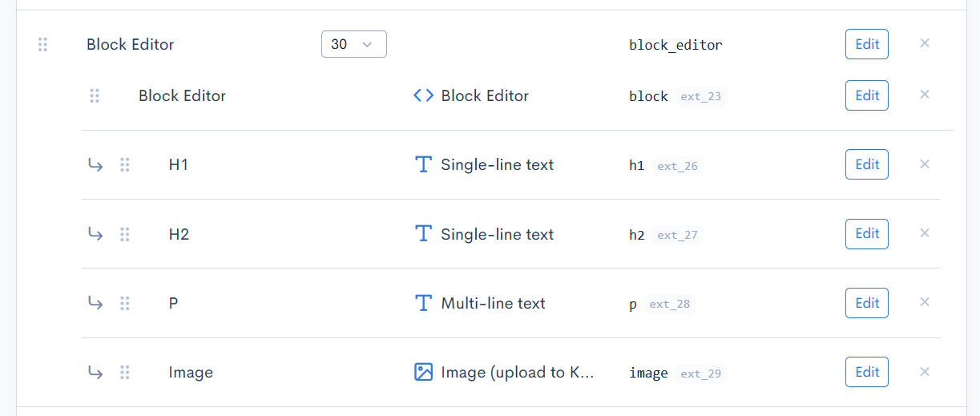Viewport: 980px width, 416px height.
Task: Click the code icon beside Block Editor type
Action: 423,95
